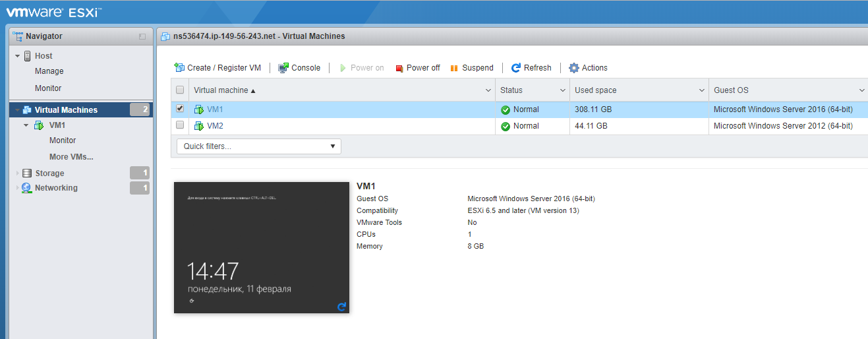Click the VM1 icon in the table row
Image resolution: width=868 pixels, height=339 pixels.
pyautogui.click(x=199, y=109)
